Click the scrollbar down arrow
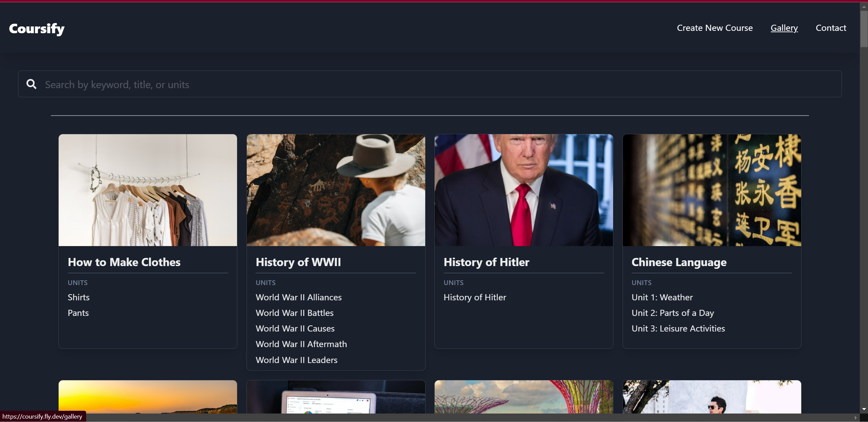 tap(864, 409)
